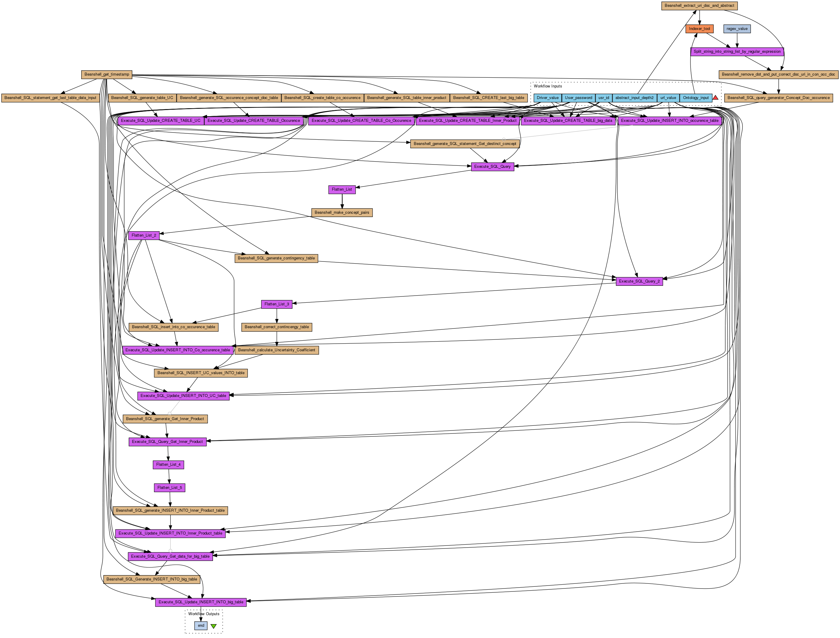Screen dimensions: 840x638
Task: Click the url_value input port
Action: (x=668, y=98)
